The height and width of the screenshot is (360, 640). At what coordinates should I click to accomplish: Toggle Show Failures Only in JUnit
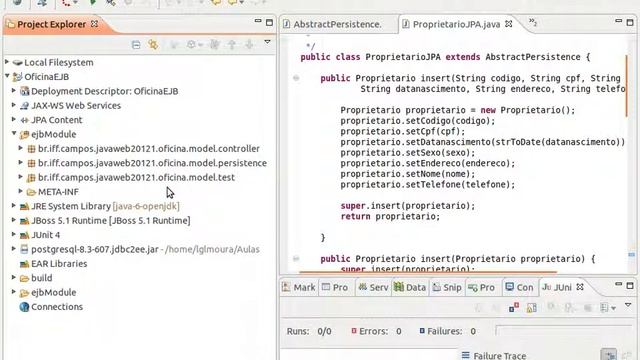point(514,307)
